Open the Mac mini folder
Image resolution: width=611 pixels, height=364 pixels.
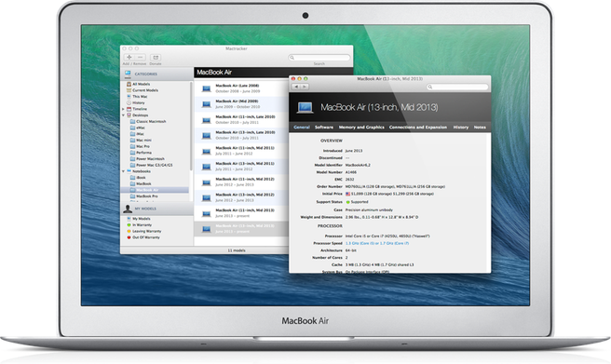point(141,141)
